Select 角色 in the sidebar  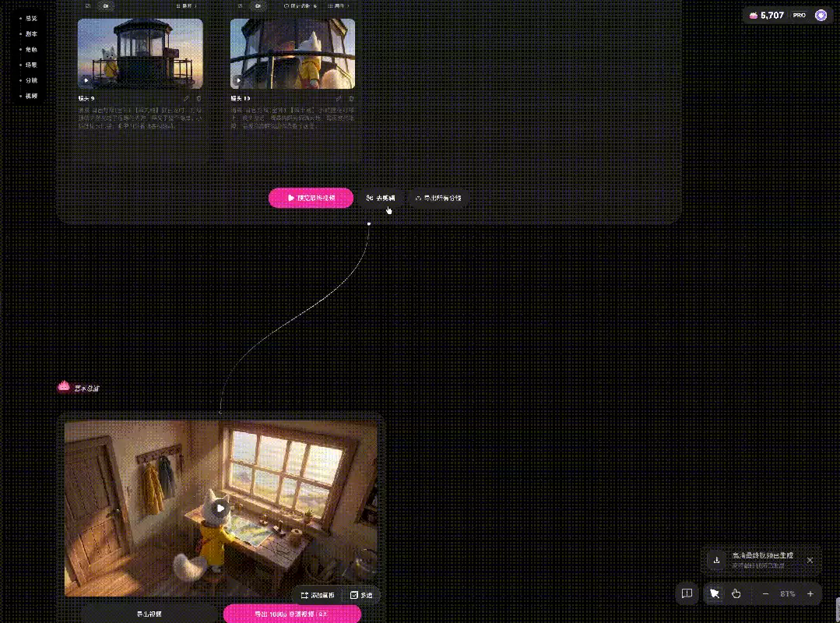pyautogui.click(x=31, y=49)
